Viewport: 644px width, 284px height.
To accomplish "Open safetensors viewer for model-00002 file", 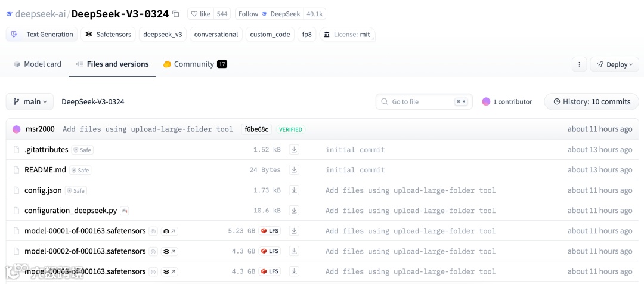I will pos(169,251).
